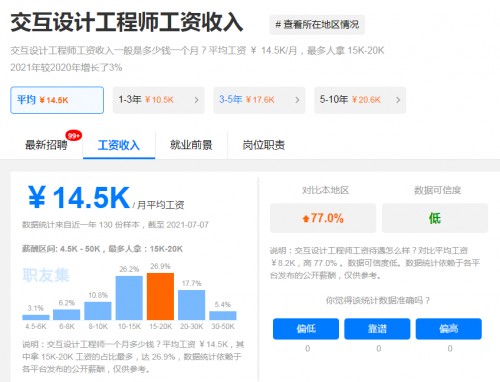Click the 10-15K bar showing 26.2%
500x382 pixels.
pyautogui.click(x=129, y=298)
